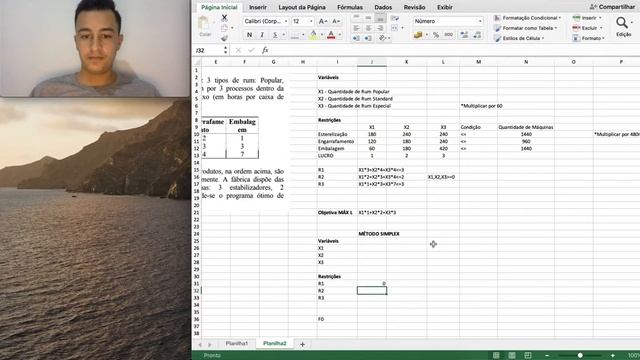Switch to the Layout da Página tab
Viewport: 640px width, 360px height.
[x=302, y=7]
